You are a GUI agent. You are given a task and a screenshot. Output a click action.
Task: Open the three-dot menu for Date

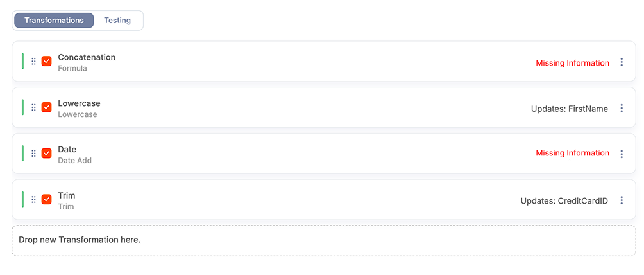click(622, 154)
